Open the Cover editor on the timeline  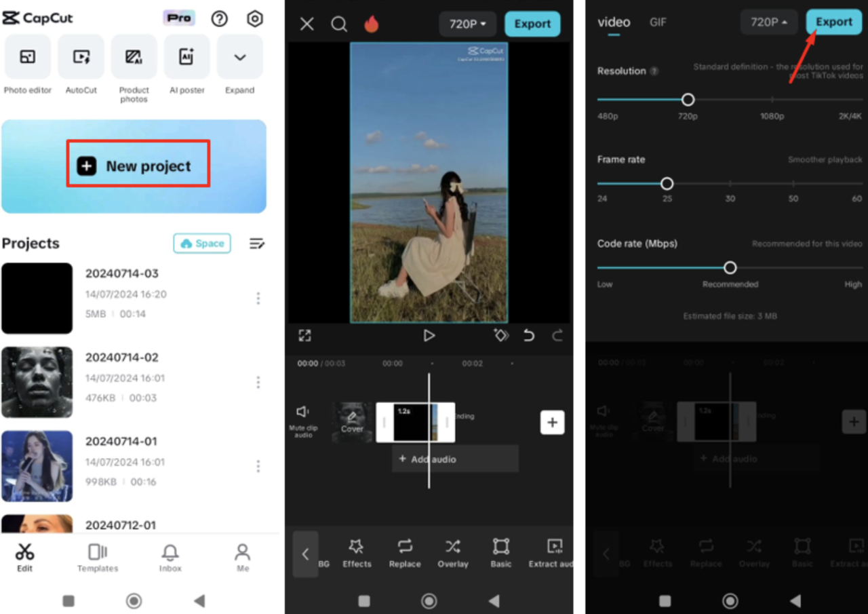coord(351,422)
